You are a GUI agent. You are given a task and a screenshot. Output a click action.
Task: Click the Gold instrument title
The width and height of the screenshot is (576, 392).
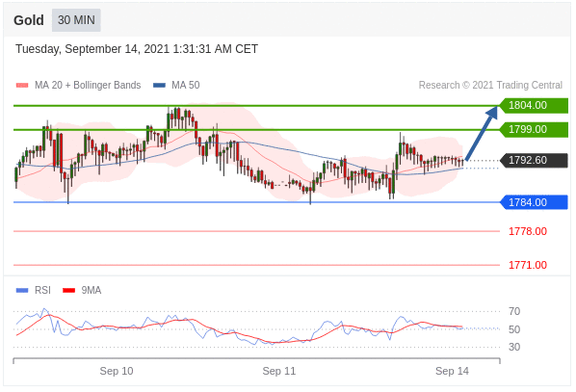point(29,20)
